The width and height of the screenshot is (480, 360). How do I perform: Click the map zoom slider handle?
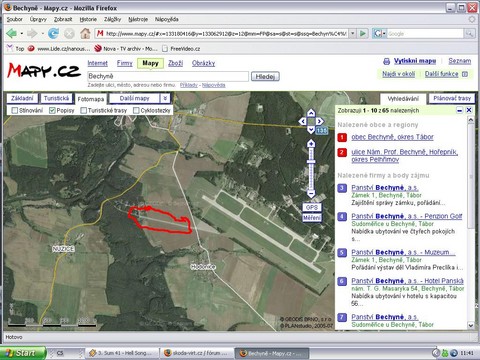(x=311, y=162)
